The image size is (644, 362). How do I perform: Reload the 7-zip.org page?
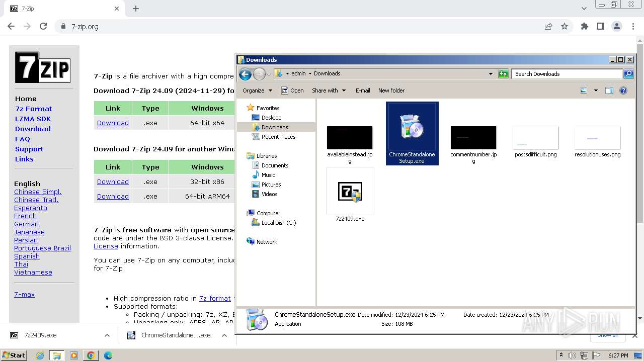pyautogui.click(x=43, y=26)
